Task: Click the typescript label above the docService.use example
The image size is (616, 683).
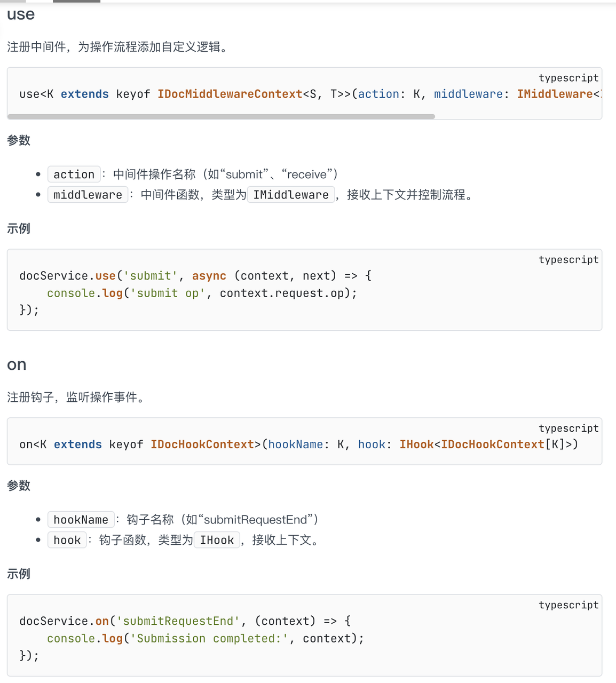Action: [568, 260]
